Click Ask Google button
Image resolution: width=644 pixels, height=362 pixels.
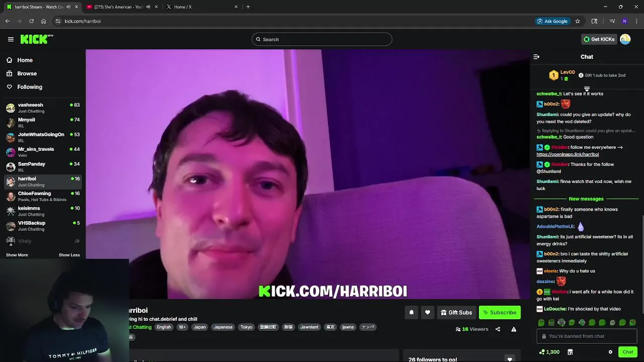click(x=552, y=21)
